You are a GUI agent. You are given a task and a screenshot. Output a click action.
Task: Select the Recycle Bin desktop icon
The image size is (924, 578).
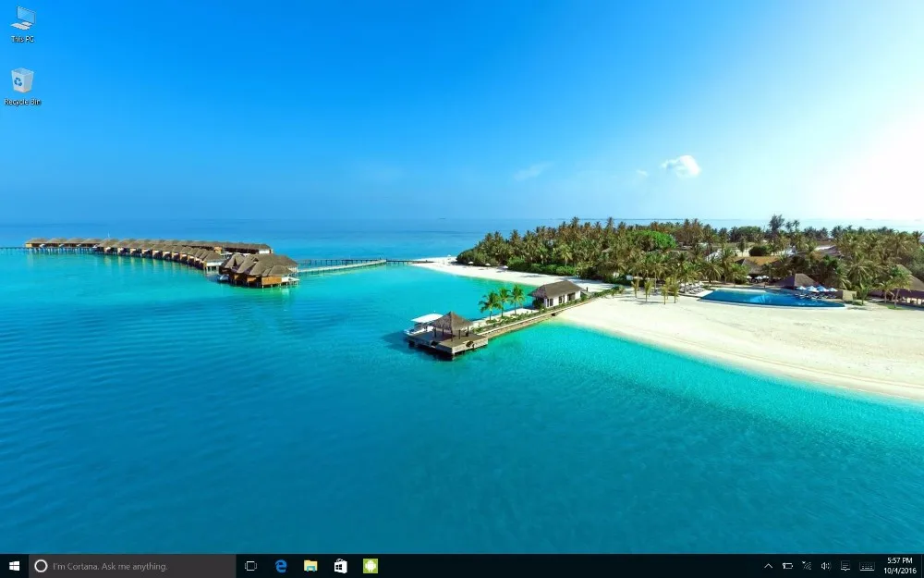click(x=22, y=87)
